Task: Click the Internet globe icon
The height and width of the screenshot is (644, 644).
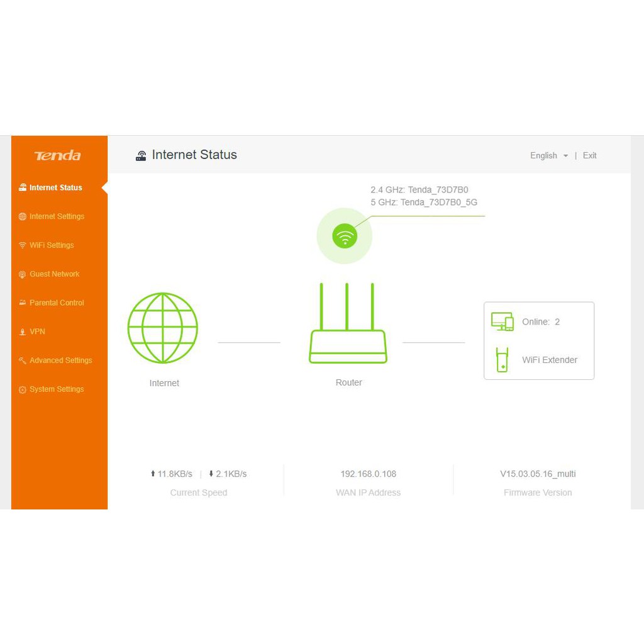Action: coord(163,328)
